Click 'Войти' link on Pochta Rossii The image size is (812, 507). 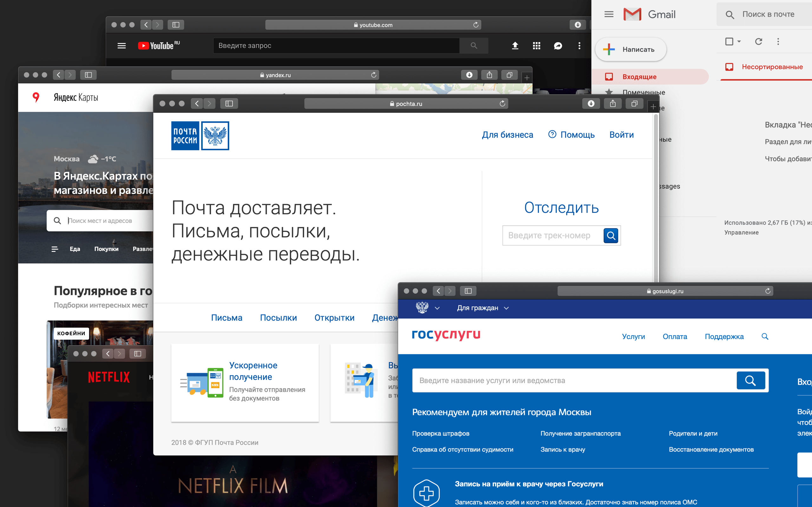point(621,135)
